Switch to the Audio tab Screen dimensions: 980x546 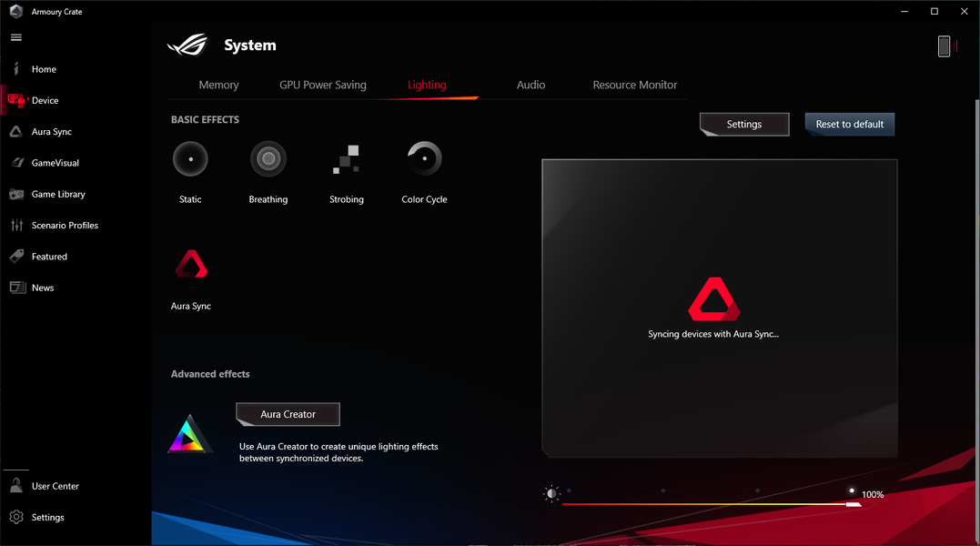coord(530,85)
